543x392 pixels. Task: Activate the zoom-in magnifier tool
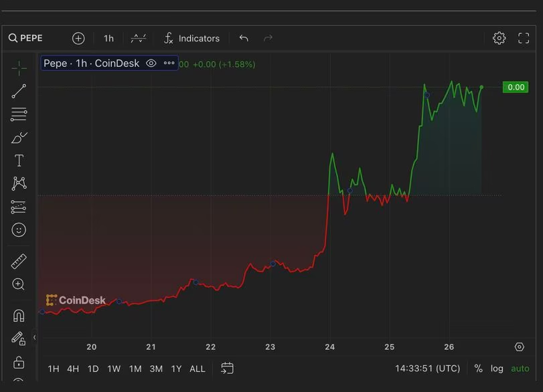(x=18, y=284)
